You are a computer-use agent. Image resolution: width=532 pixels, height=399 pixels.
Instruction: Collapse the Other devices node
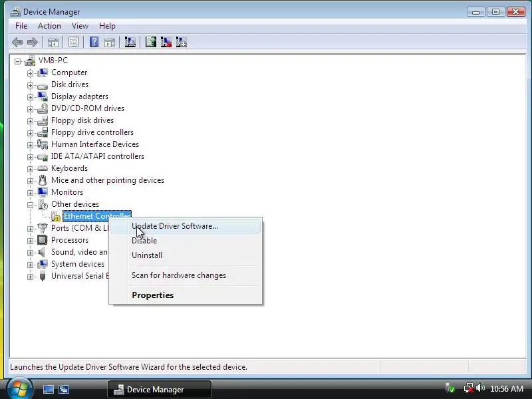pyautogui.click(x=30, y=205)
